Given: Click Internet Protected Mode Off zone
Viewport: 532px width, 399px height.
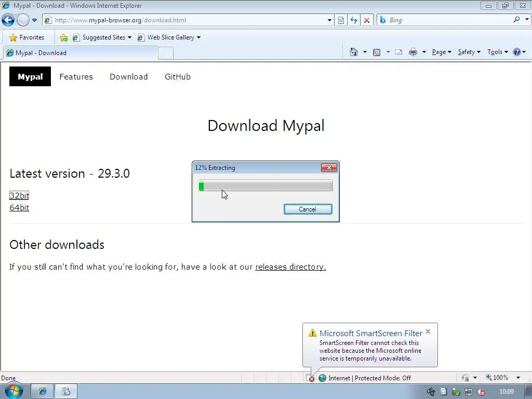Looking at the screenshot, I should pyautogui.click(x=365, y=378).
